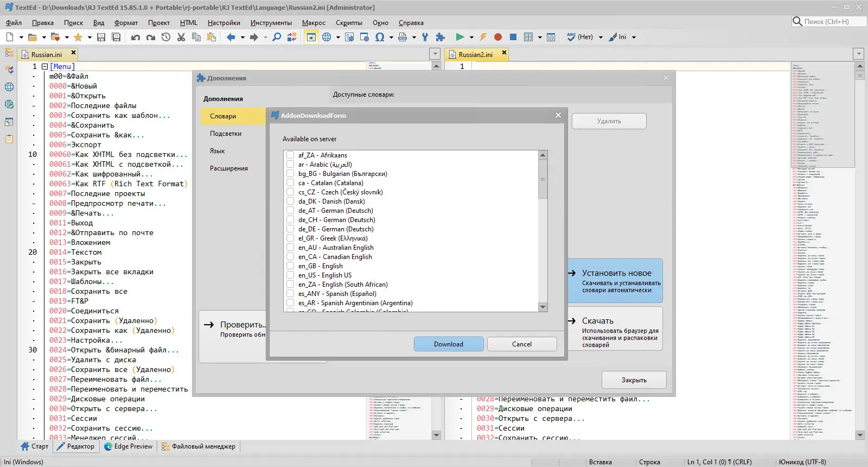The image size is (868, 467).
Task: Open the Формат menu
Action: (x=126, y=23)
